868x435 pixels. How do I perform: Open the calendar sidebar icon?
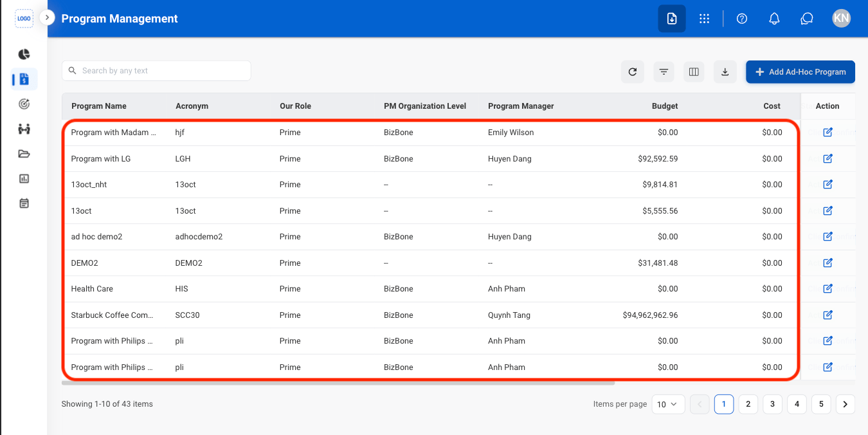click(x=24, y=203)
